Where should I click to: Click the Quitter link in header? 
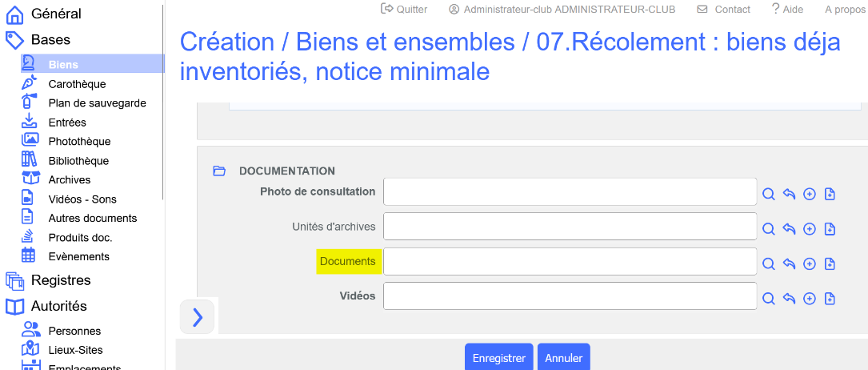pyautogui.click(x=405, y=10)
